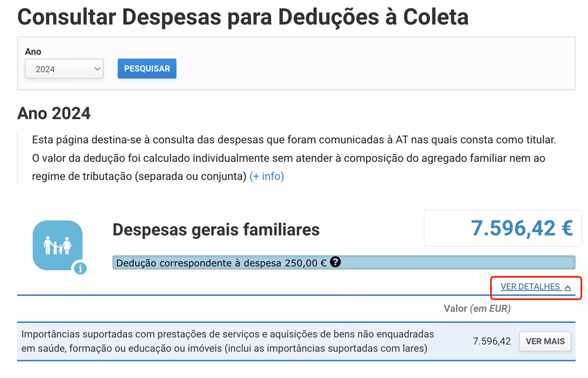
Task: Select the 7.596,42 € total value box
Action: click(502, 228)
